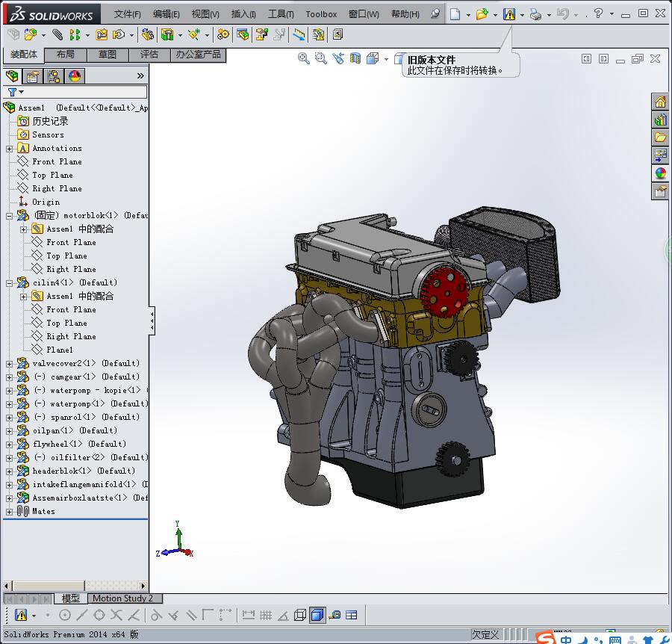Expand the headerblok<1> component node
The width and height of the screenshot is (672, 644).
click(x=10, y=471)
